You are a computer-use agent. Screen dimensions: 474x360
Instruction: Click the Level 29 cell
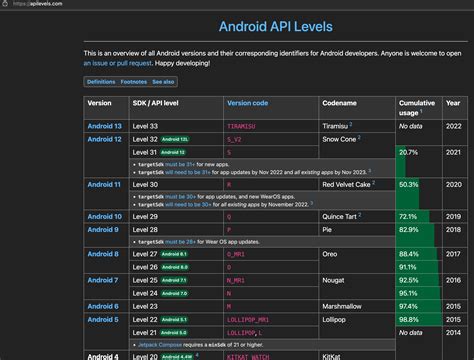(x=176, y=216)
